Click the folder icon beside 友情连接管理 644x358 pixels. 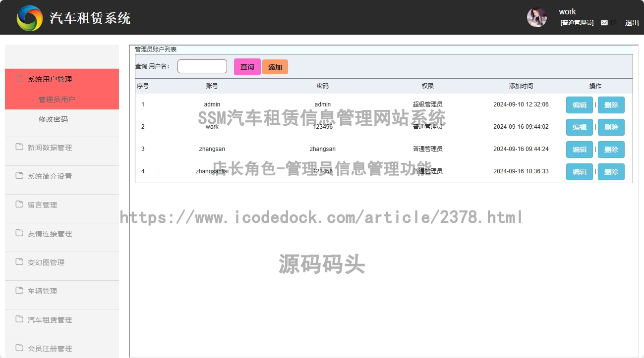19,233
